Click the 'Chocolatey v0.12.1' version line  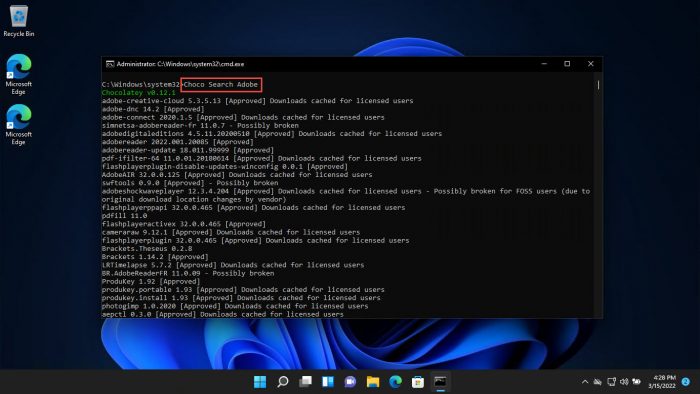pyautogui.click(x=138, y=93)
